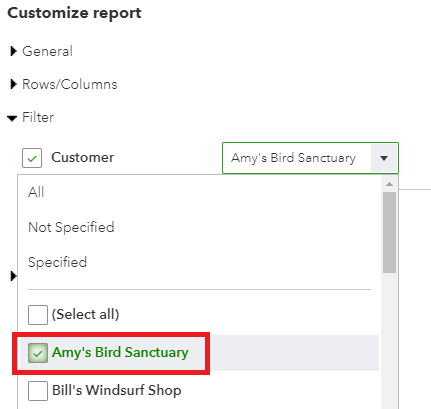The image size is (431, 409).
Task: Expand the Rows/Columns section triangle
Action: 13,84
